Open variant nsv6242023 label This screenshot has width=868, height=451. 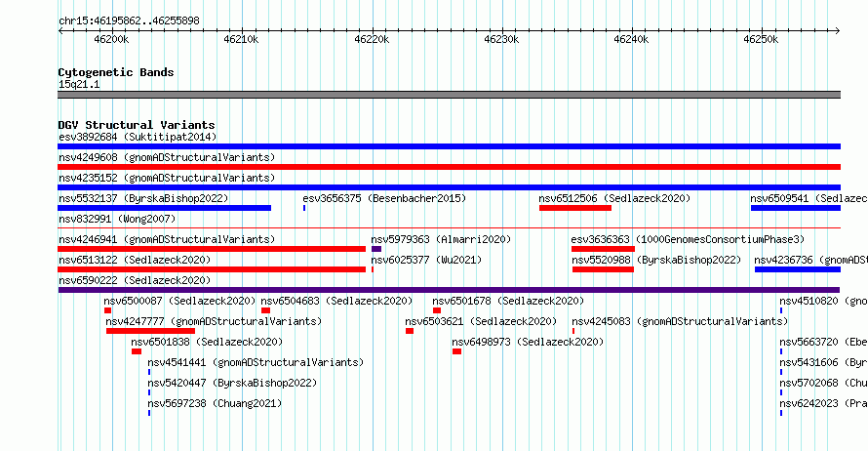824,403
